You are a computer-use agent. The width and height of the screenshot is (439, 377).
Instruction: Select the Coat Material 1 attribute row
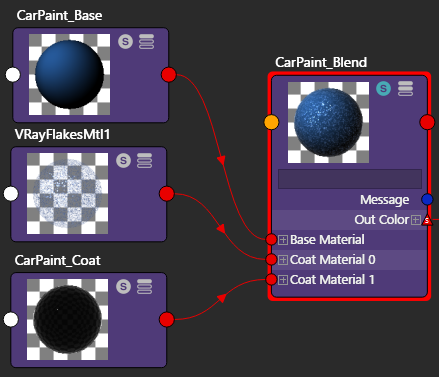350,280
